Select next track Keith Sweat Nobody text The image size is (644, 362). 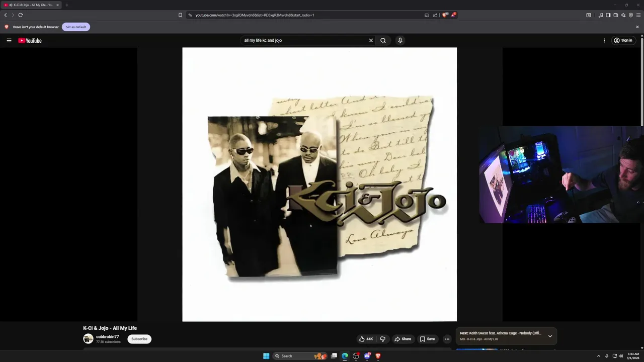point(501,333)
